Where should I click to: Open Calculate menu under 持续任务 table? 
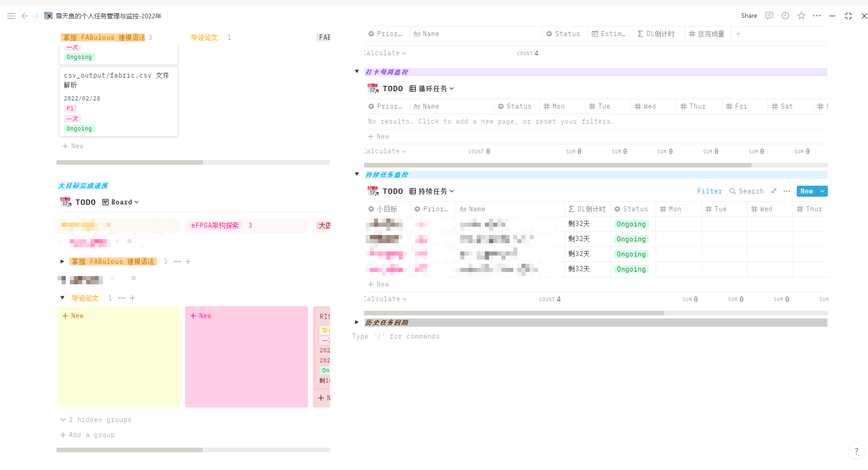[385, 299]
